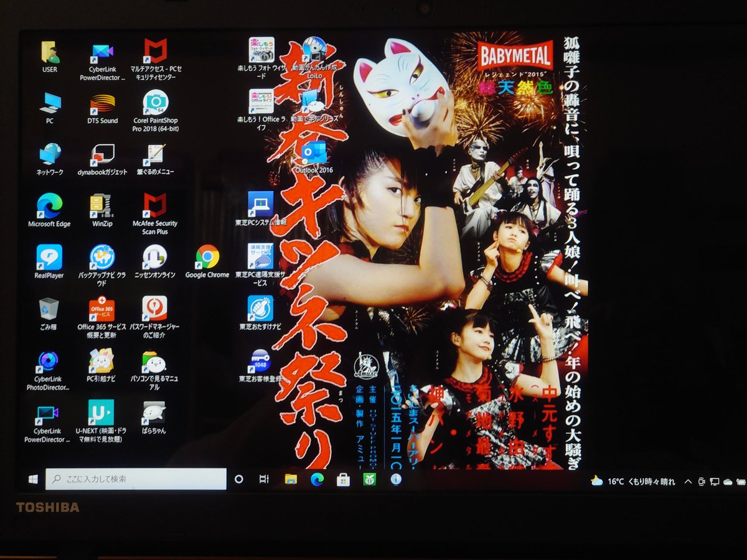Screen dimensions: 747x560
Task: Open 動画で学ぶシリーズ shortcut
Action: pyautogui.click(x=314, y=106)
